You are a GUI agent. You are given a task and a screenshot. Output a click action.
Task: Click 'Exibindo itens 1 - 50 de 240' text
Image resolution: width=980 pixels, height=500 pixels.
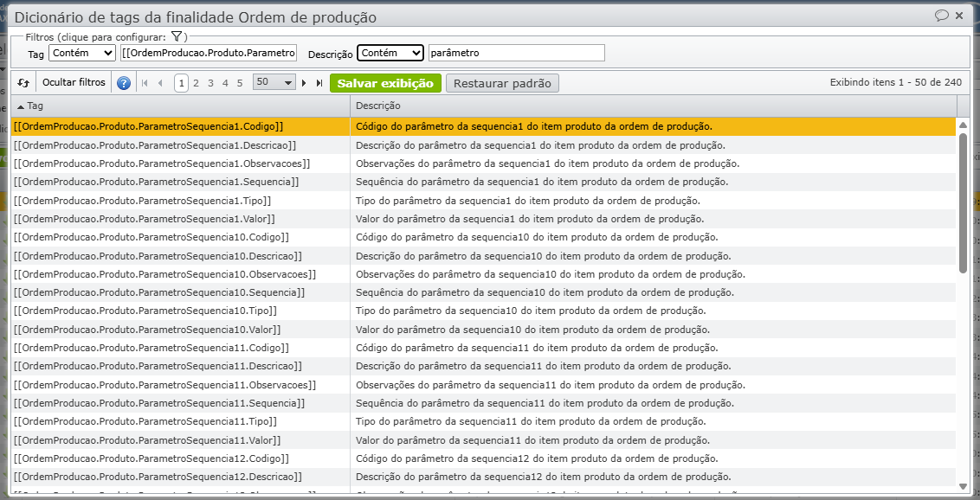[x=896, y=82]
